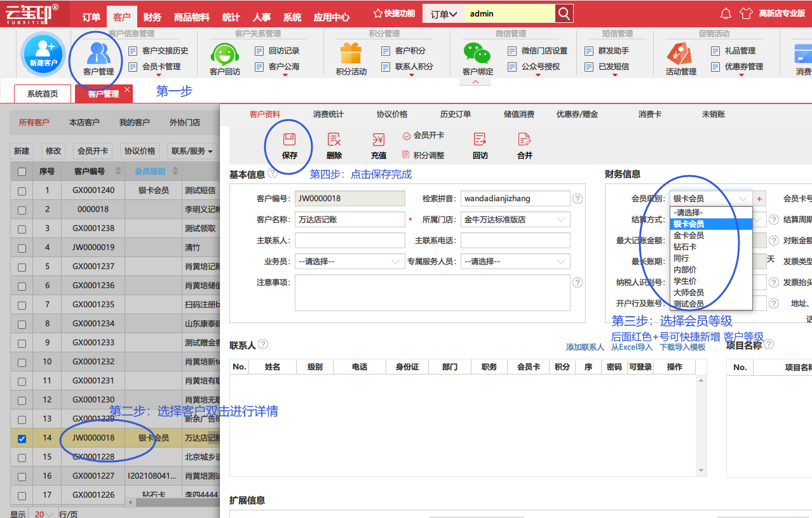Click the + button beside 会员级别
812x518 pixels.
tap(759, 199)
